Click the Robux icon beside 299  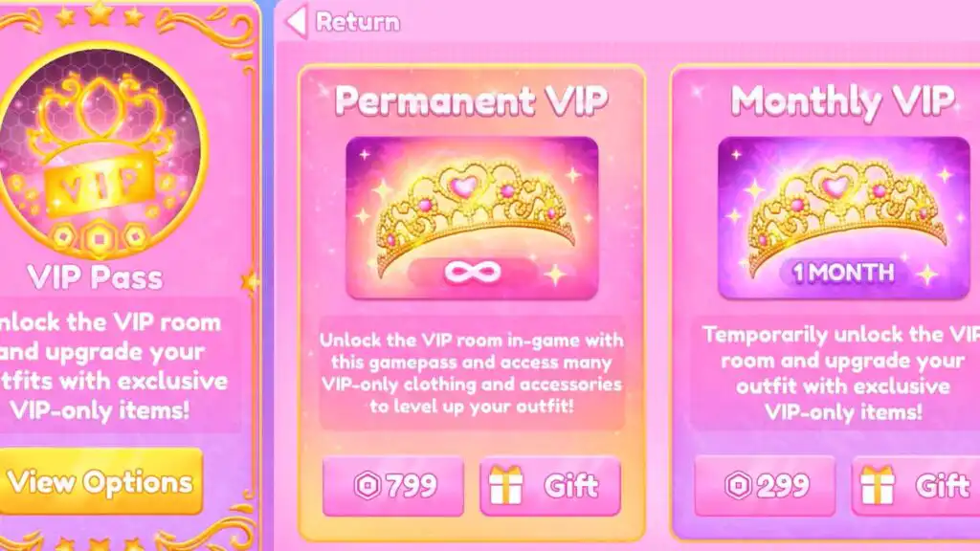pos(739,486)
